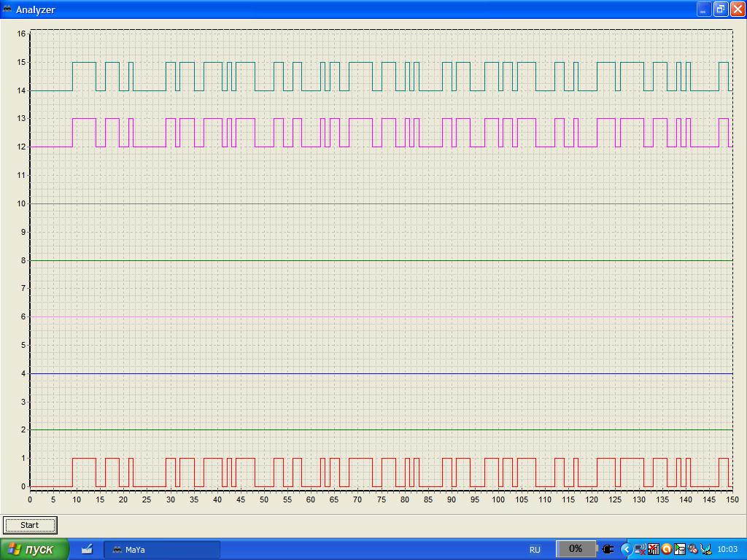747x560 pixels.
Task: Click the signal bars tray icon with red X
Action: point(653,550)
